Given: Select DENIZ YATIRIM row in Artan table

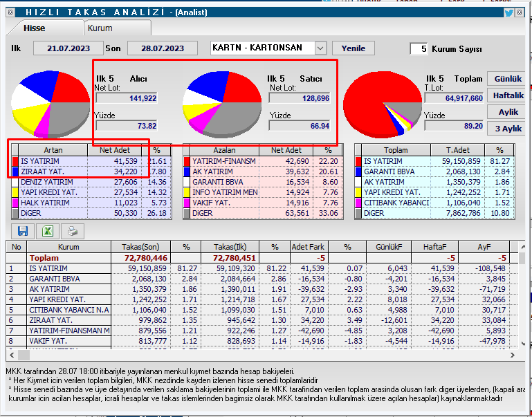Looking at the screenshot, I should (92, 182).
